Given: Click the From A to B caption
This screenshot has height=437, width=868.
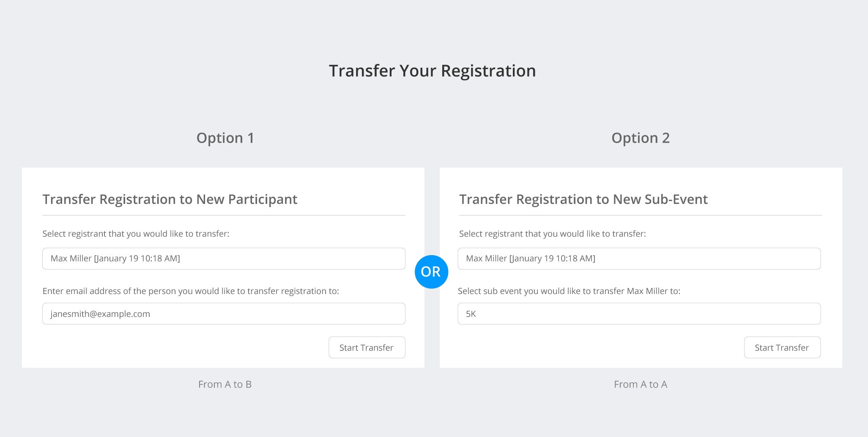Looking at the screenshot, I should coord(225,384).
